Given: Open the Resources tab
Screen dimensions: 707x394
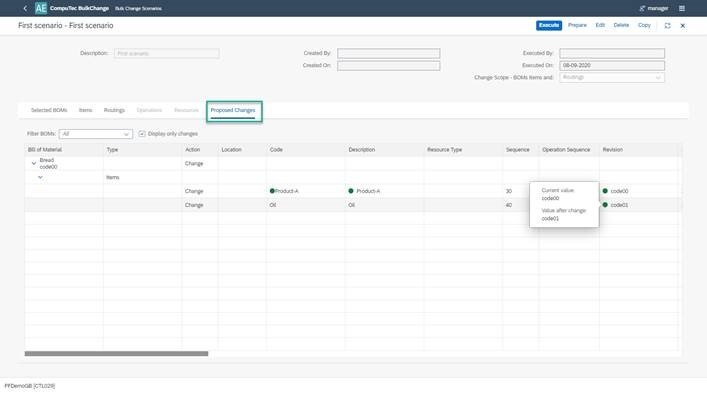Looking at the screenshot, I should tap(186, 110).
